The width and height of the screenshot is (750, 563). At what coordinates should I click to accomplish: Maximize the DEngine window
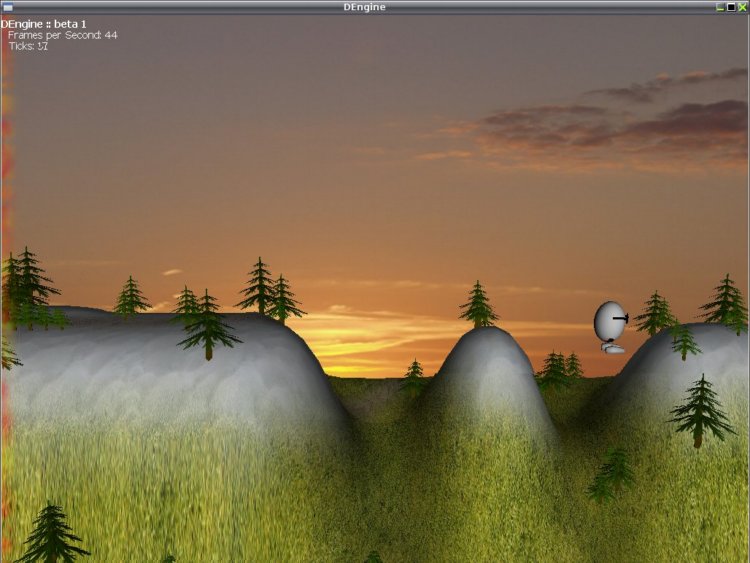coord(731,7)
